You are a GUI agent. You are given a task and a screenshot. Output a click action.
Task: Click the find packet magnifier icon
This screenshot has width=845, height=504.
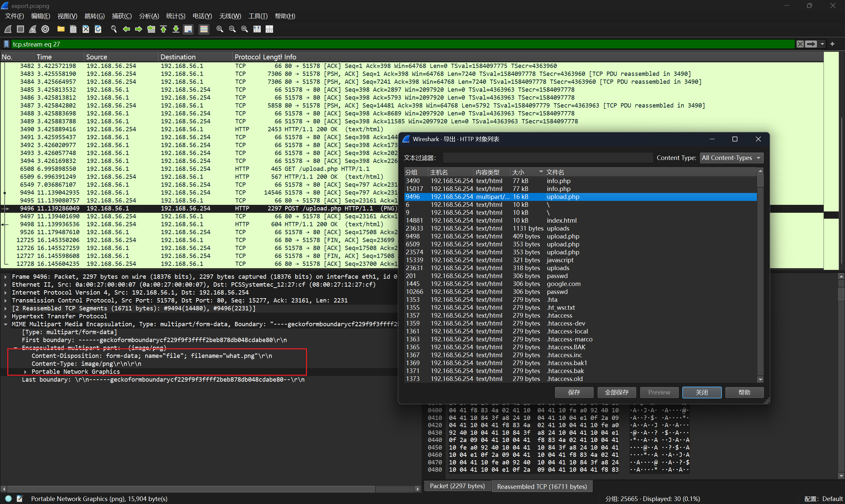point(114,29)
